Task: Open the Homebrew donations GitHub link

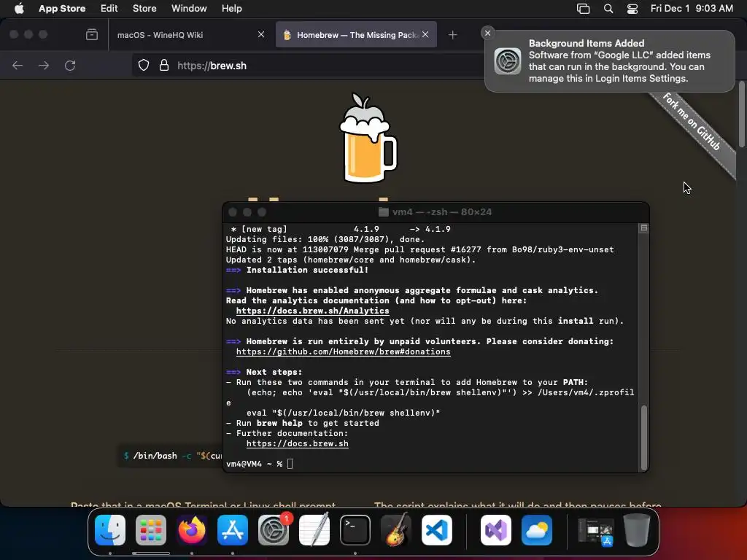Action: [x=343, y=352]
